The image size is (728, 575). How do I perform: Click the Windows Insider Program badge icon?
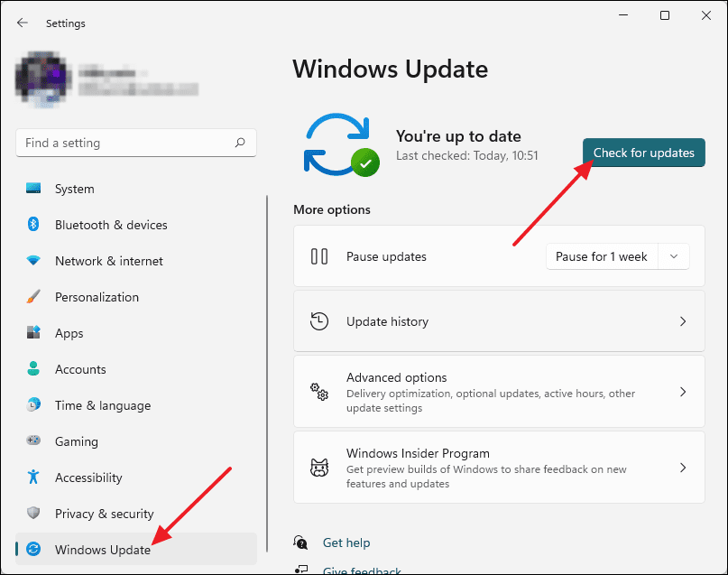tap(319, 467)
